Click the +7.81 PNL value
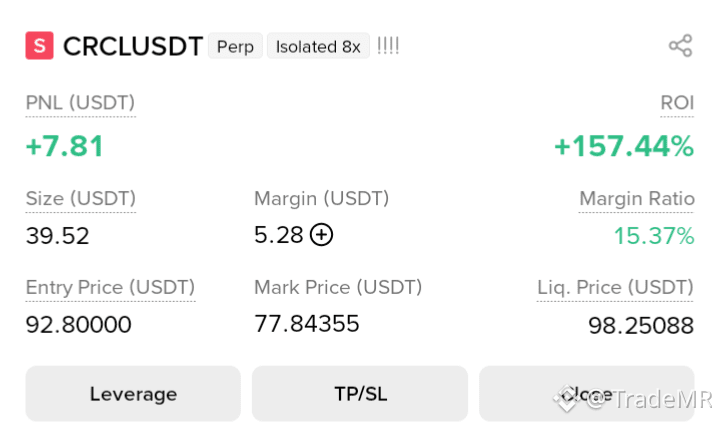 (65, 146)
